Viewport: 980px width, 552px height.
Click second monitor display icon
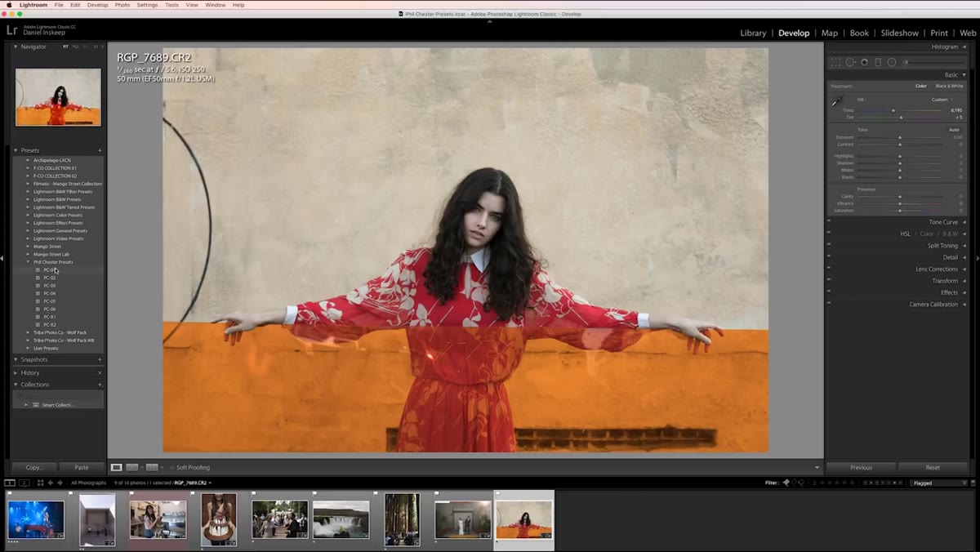point(24,483)
